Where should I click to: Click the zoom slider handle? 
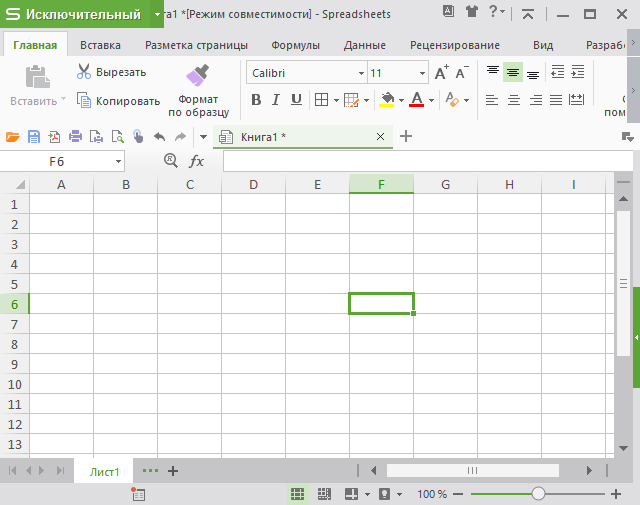[538, 494]
